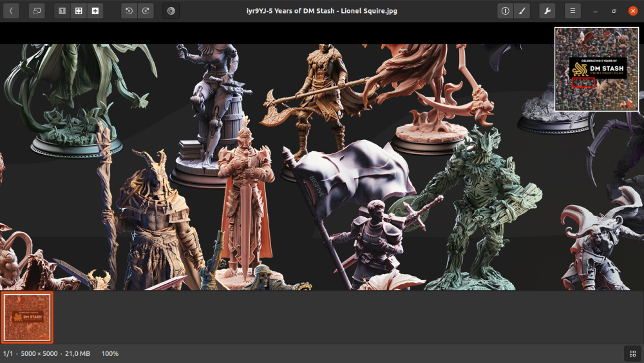
Task: Select the DM Stash thumbnail in filmstrip
Action: pos(27,317)
